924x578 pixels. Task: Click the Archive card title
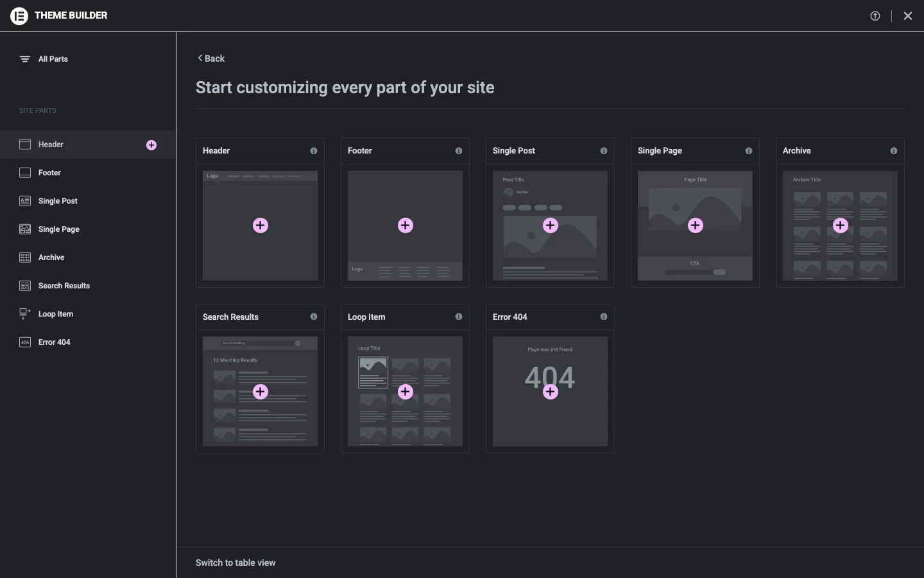click(x=797, y=151)
